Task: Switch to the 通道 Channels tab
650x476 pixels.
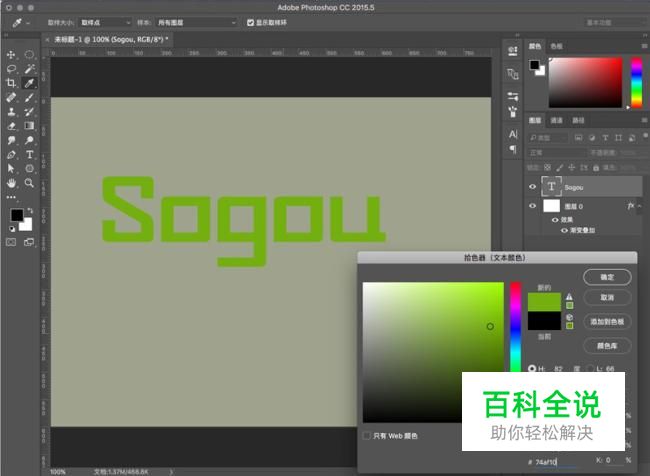Action: [557, 120]
